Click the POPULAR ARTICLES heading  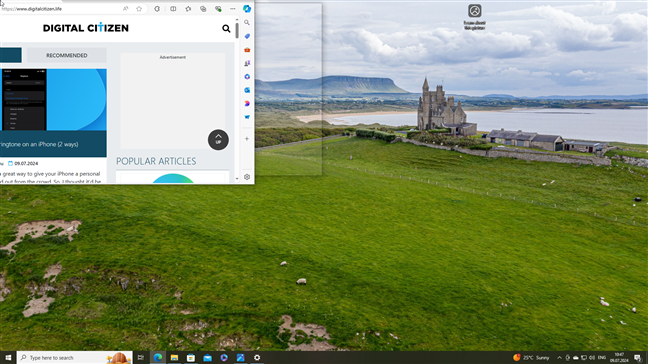coord(156,161)
